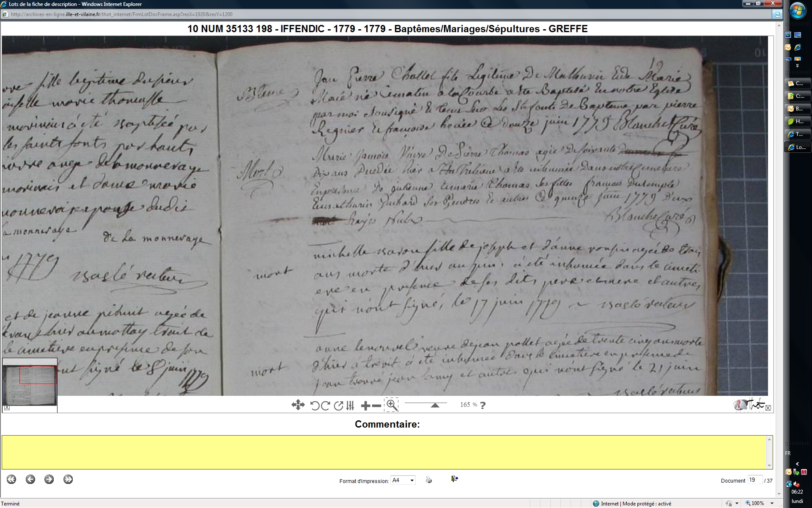This screenshot has width=812, height=508.
Task: Go to previous document page
Action: tap(30, 479)
